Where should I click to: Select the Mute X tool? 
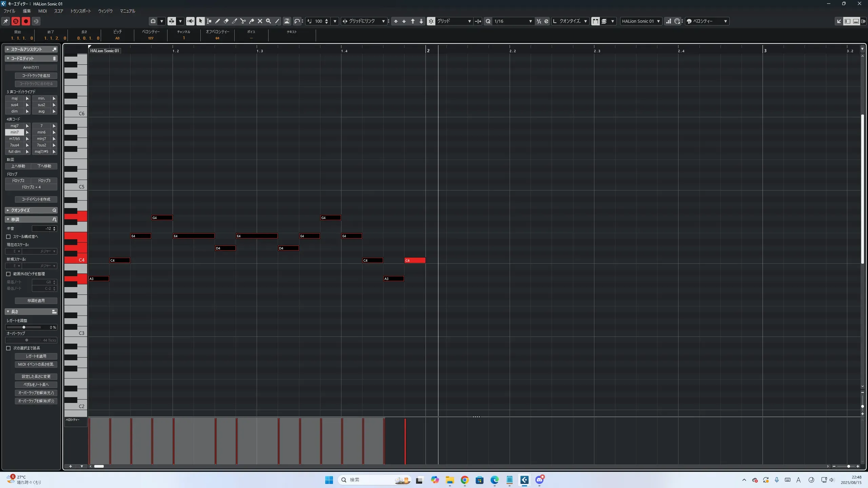tap(260, 21)
